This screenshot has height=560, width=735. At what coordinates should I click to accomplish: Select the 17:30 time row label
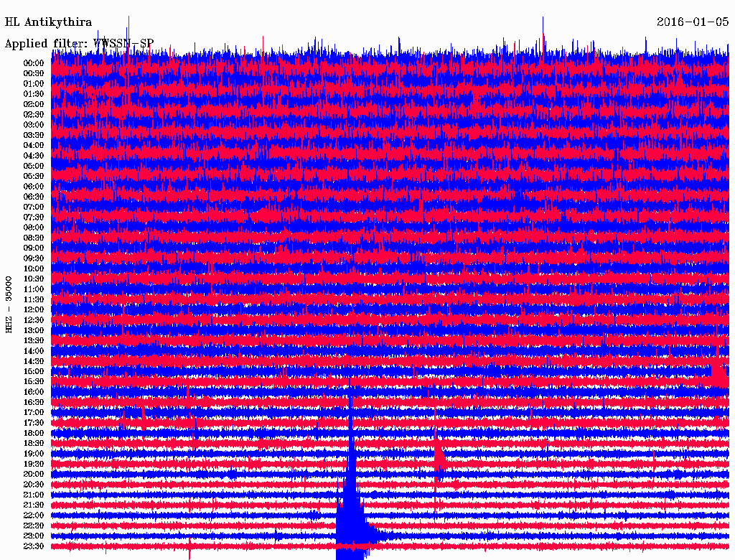pos(34,423)
